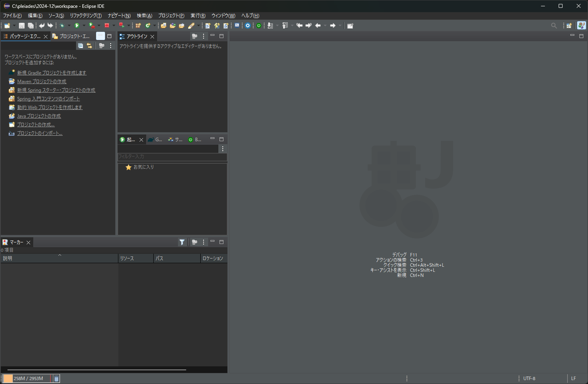Click the New Java Package icon
The height and width of the screenshot is (384, 588).
coord(138,25)
